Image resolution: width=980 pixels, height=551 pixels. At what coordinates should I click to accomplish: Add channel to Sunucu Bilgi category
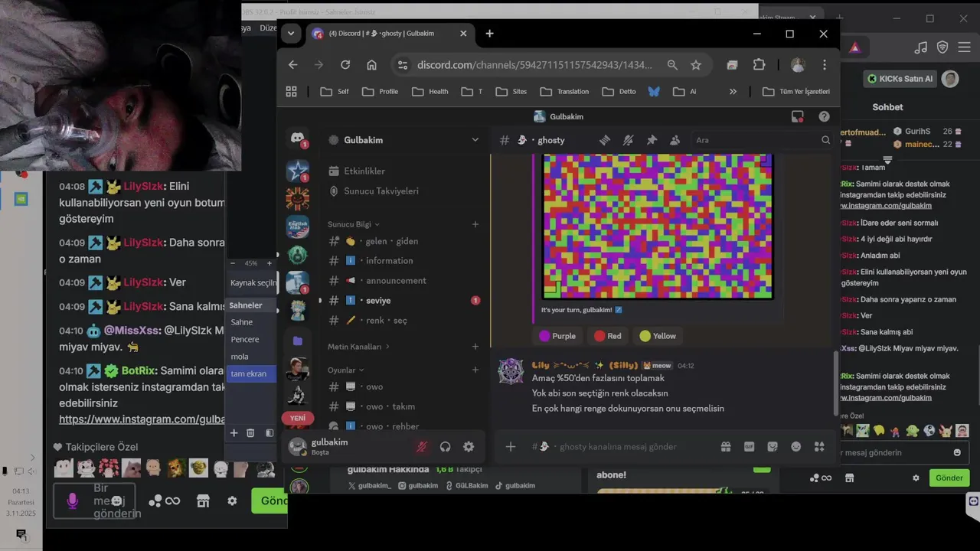coord(475,224)
